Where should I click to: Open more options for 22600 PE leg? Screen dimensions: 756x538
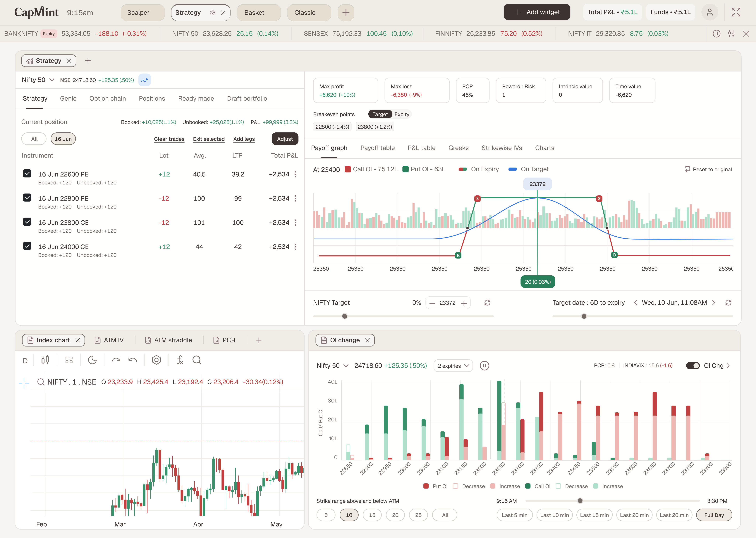(295, 174)
